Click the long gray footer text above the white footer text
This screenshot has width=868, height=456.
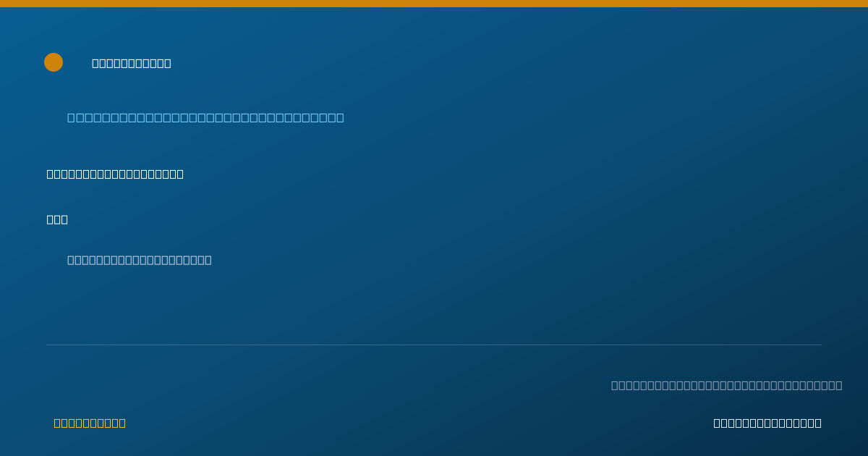[x=727, y=385]
